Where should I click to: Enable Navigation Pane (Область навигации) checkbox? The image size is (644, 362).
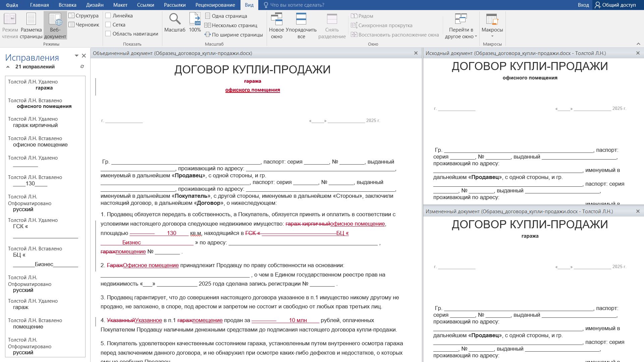click(108, 34)
